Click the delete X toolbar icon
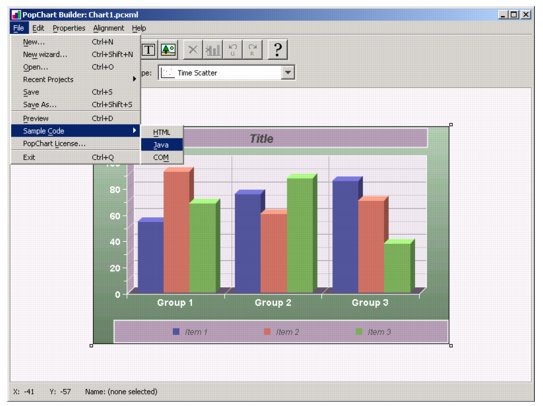 (193, 50)
